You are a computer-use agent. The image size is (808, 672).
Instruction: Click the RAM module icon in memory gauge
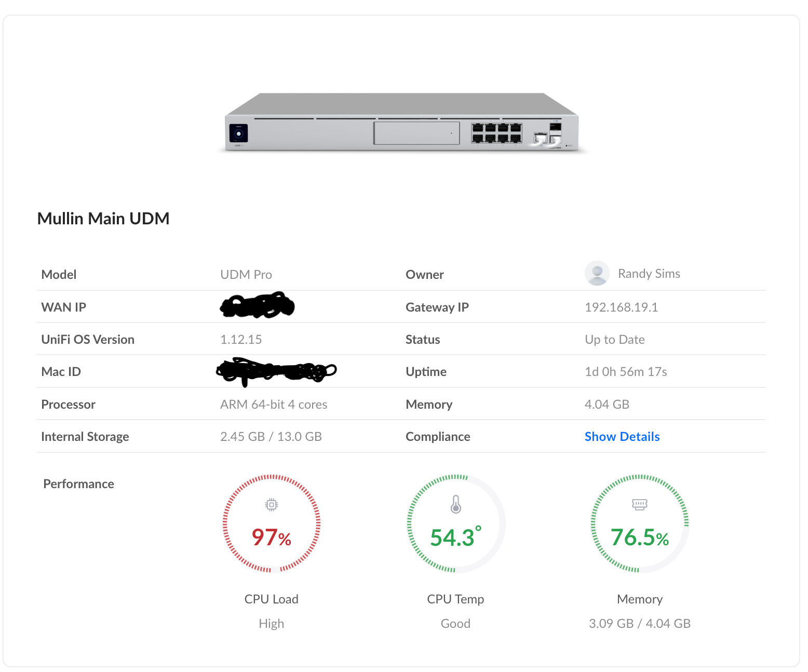(639, 504)
